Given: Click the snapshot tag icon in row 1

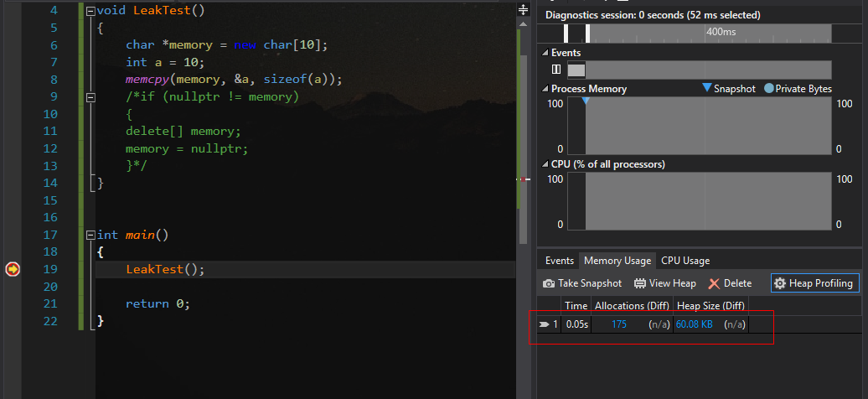Looking at the screenshot, I should 544,324.
